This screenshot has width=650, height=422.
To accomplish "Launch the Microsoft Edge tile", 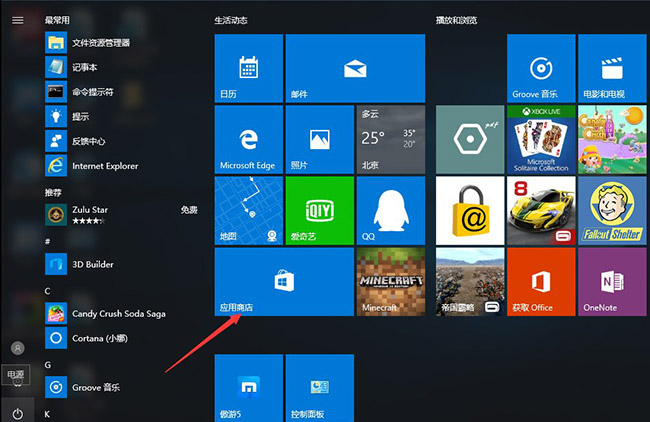I will 249,139.
